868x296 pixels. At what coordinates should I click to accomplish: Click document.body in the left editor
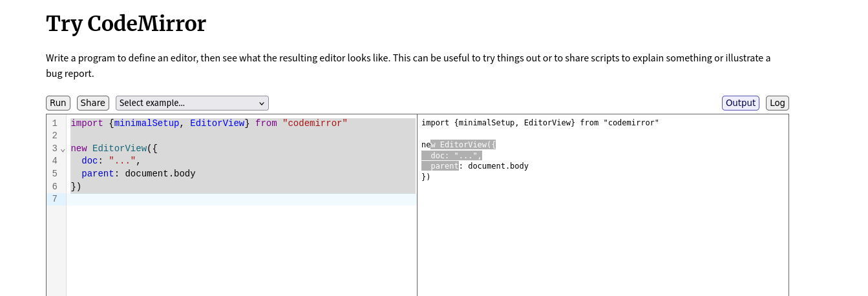click(x=160, y=174)
